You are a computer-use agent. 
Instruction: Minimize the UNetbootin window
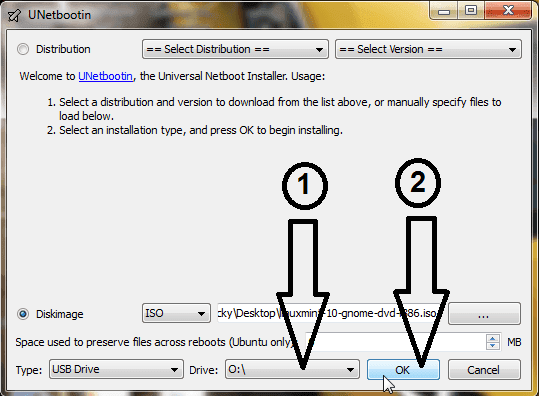pos(444,11)
